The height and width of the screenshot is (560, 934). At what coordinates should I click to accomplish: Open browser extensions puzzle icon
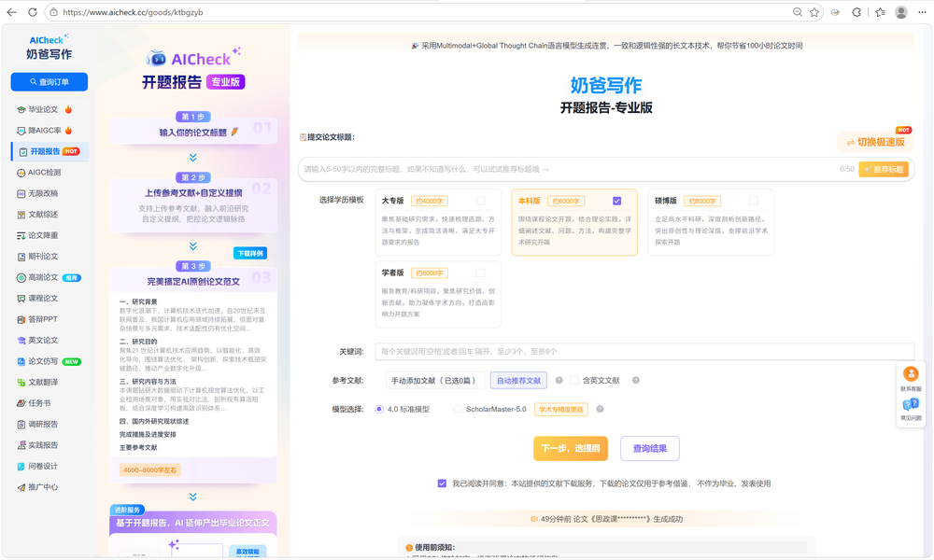click(x=856, y=12)
